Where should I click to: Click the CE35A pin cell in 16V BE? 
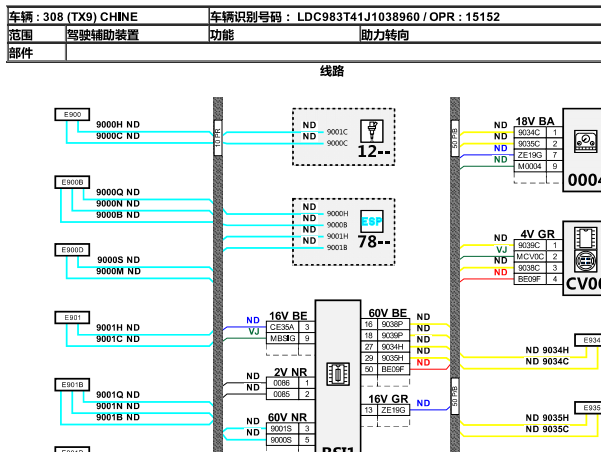tap(282, 327)
